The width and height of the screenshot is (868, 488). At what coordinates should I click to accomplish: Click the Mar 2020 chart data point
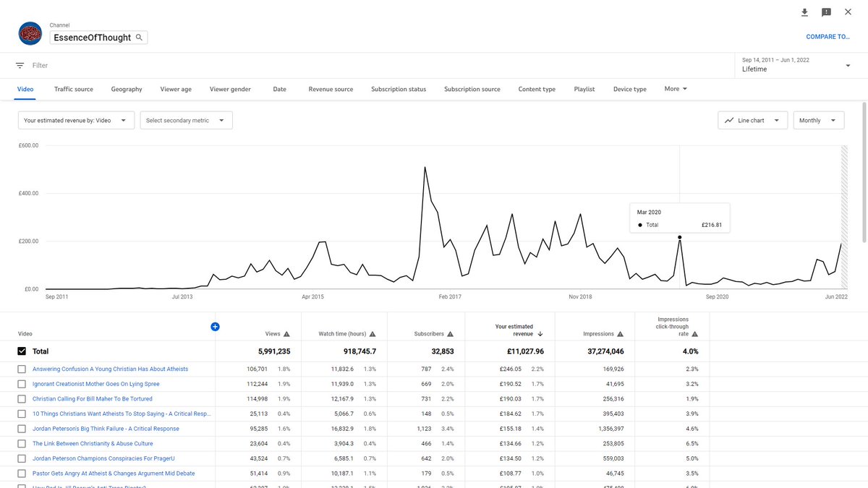tap(679, 237)
